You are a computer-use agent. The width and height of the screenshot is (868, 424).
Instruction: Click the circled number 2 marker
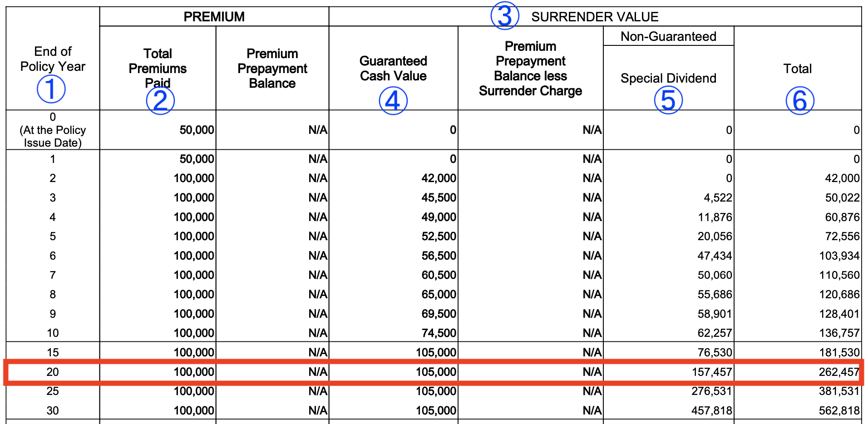click(x=160, y=100)
